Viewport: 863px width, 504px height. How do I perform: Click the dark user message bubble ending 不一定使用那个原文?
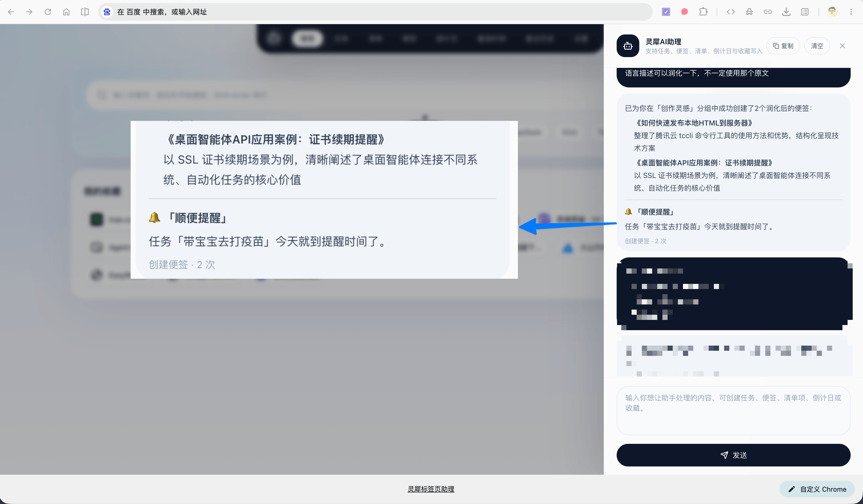click(x=733, y=77)
